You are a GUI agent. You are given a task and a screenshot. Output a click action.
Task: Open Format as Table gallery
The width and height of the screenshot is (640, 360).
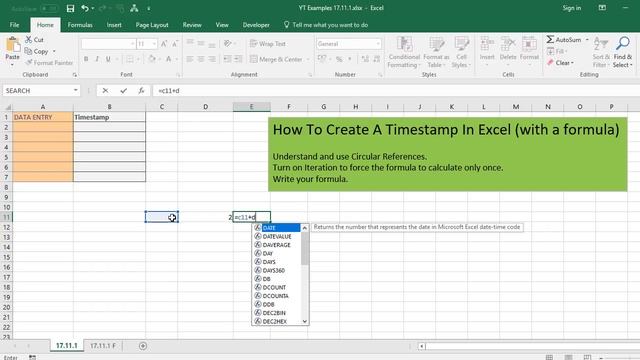click(x=436, y=52)
